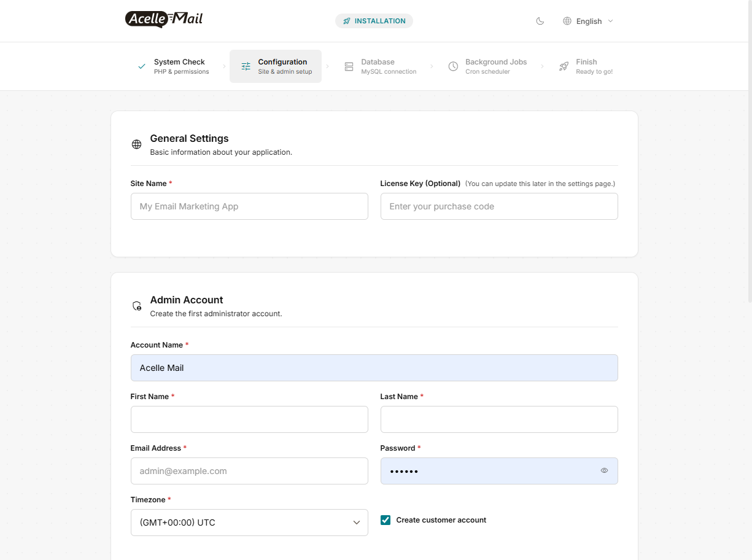Viewport: 752px width, 560px height.
Task: Open the Database step
Action: click(381, 66)
